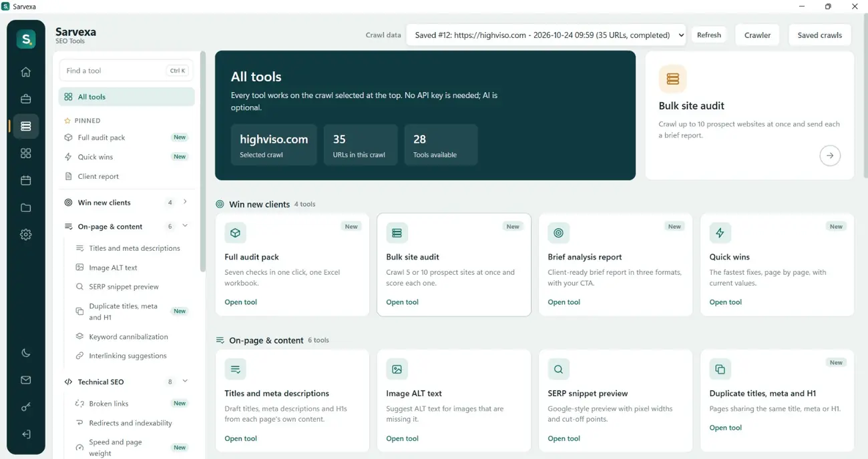The width and height of the screenshot is (868, 459).
Task: Open the Crawl data saved crawl dropdown
Action: pyautogui.click(x=546, y=35)
